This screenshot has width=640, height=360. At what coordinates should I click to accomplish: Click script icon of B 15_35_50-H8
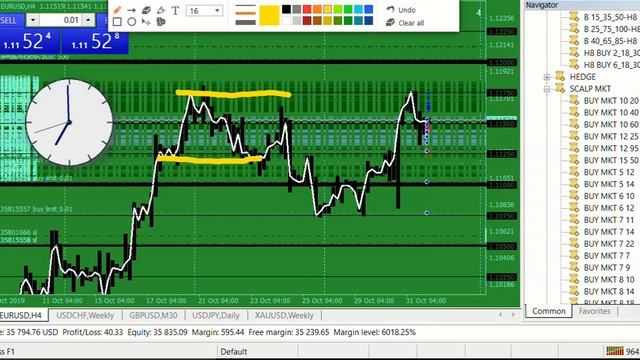pos(574,17)
